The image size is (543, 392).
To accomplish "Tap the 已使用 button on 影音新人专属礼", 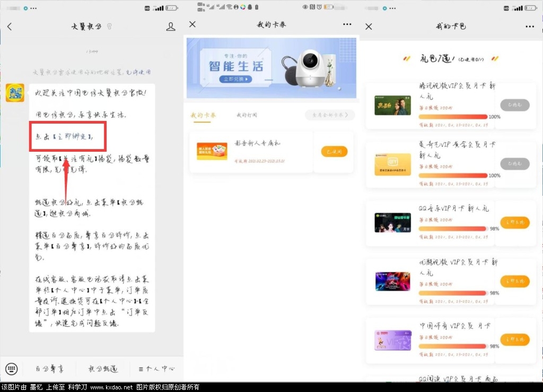I will pos(334,152).
